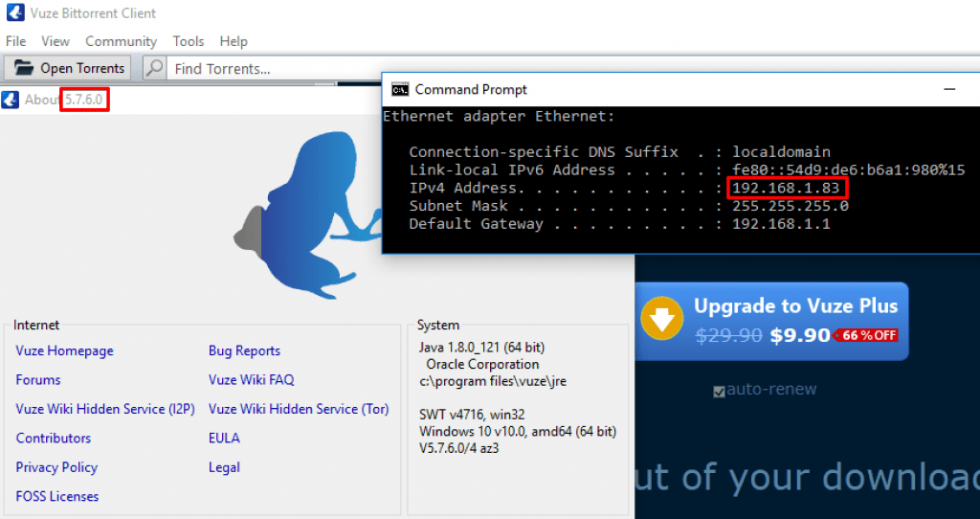Toggle the auto-renew checkbox

tap(719, 392)
